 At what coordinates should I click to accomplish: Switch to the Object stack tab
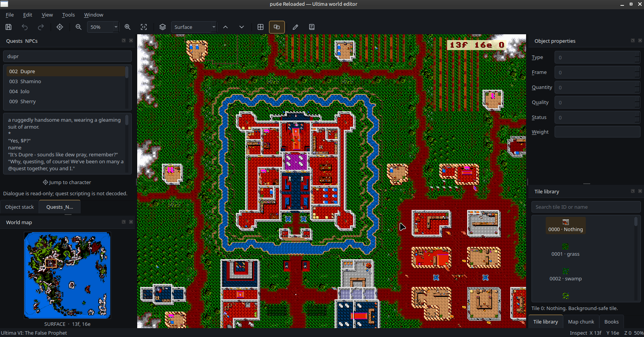[x=19, y=207]
